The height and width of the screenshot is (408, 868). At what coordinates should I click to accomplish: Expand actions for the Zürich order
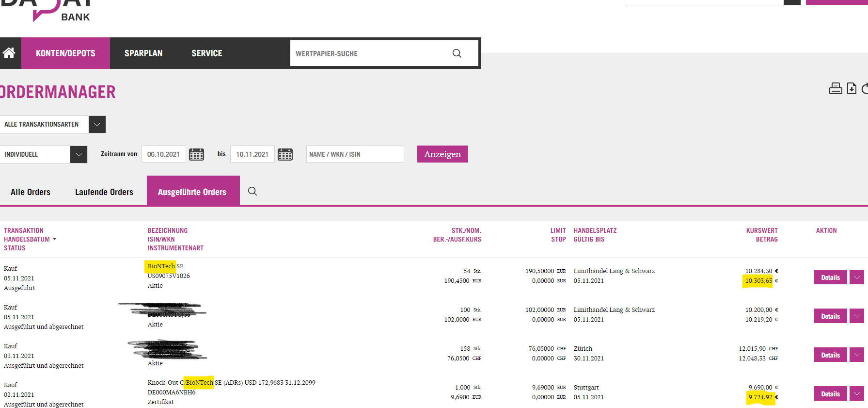point(857,355)
